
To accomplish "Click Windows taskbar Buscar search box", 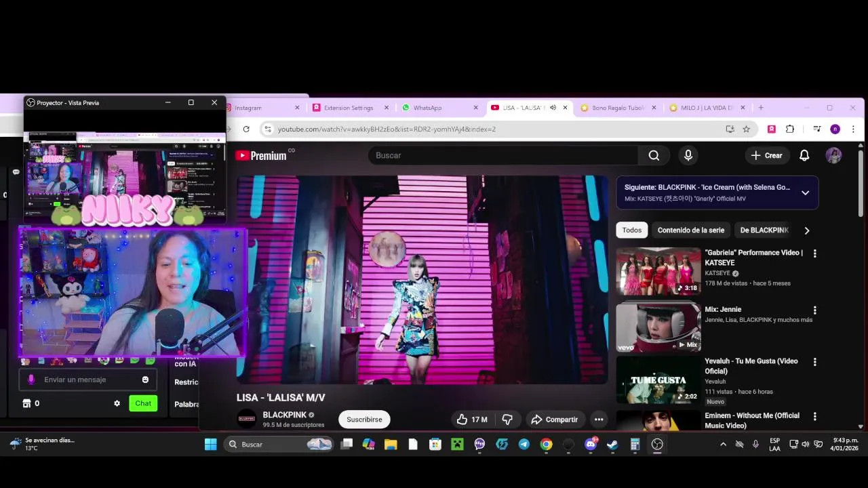I will point(279,445).
